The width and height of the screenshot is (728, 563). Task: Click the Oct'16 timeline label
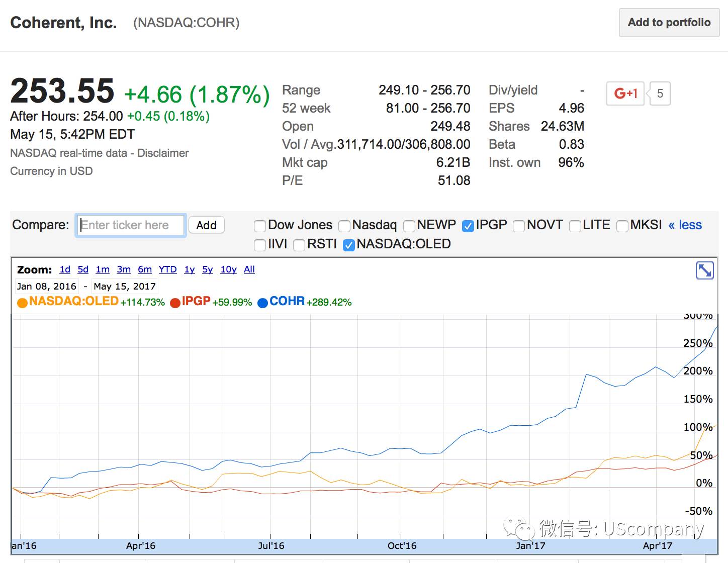402,546
